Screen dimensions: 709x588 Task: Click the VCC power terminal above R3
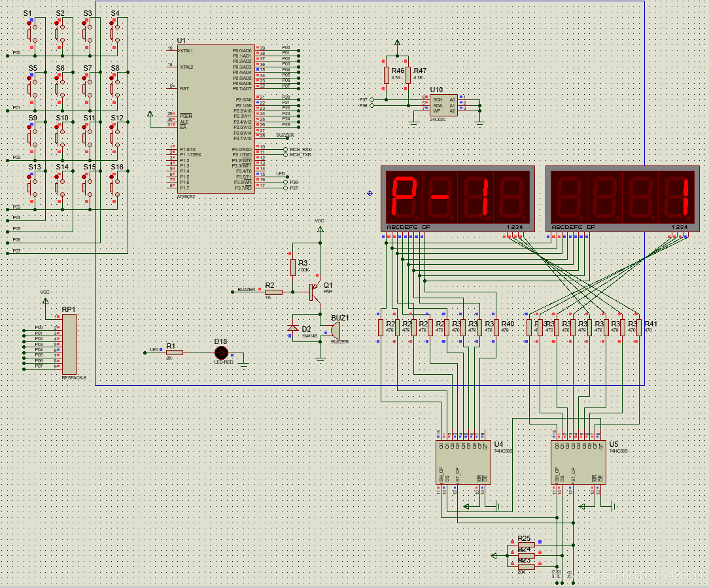tap(320, 230)
